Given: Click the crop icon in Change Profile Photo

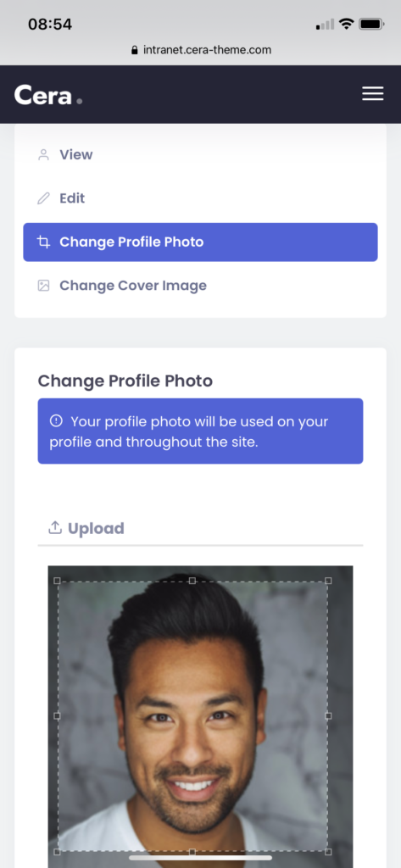Looking at the screenshot, I should click(43, 242).
